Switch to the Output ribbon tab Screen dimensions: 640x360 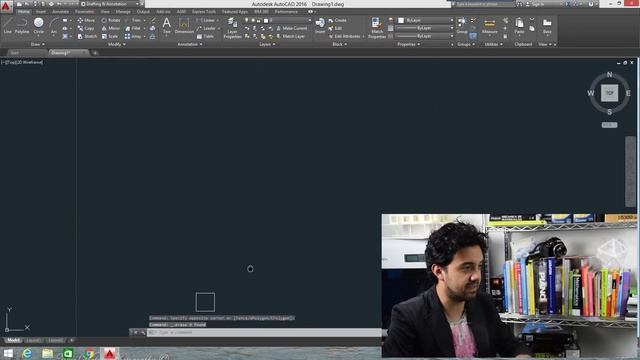click(143, 12)
